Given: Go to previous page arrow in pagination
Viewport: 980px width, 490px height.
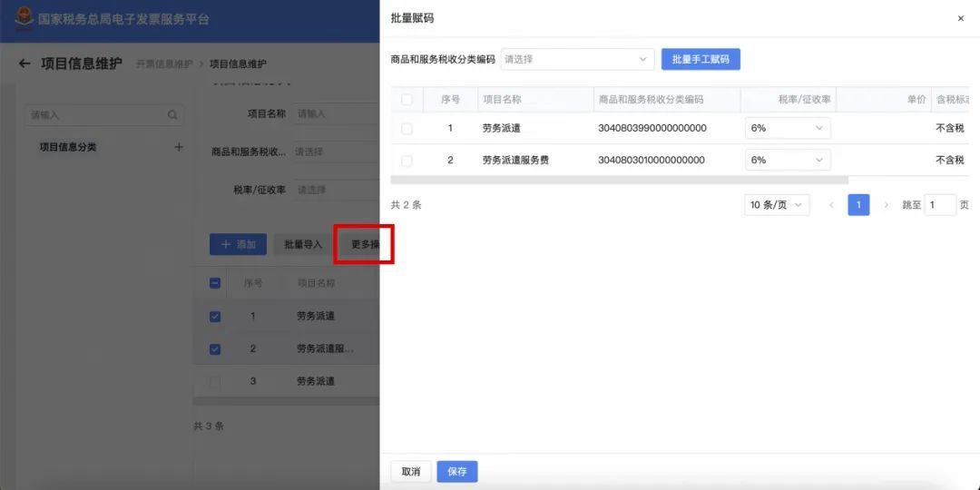Looking at the screenshot, I should 831,205.
